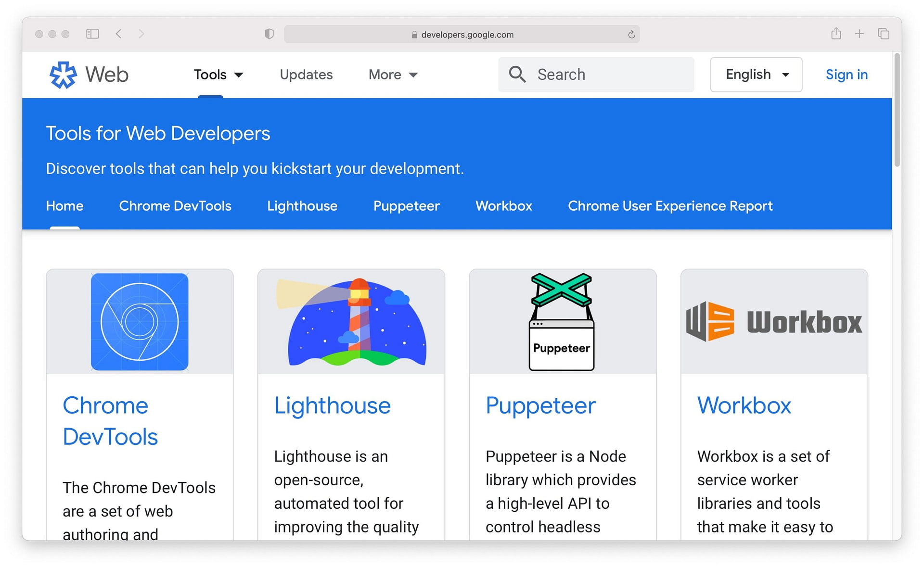
Task: Add a new tab with plus icon
Action: coord(860,34)
